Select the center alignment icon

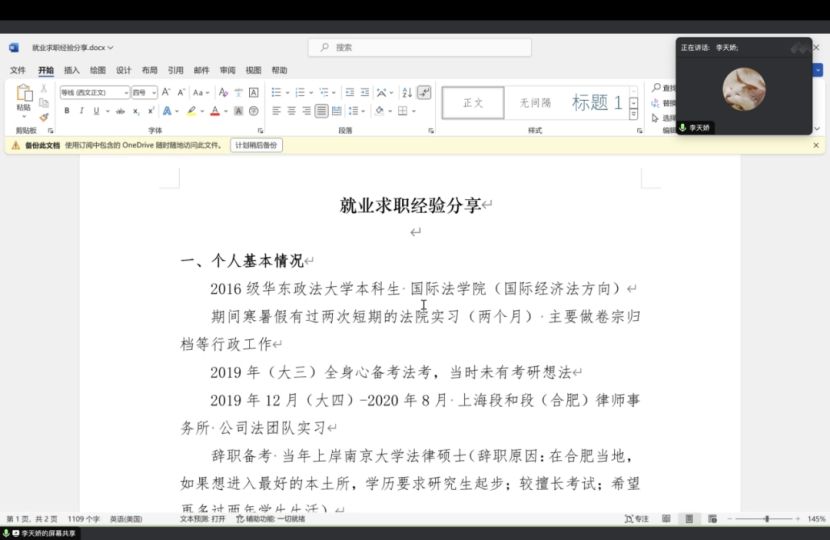(x=291, y=111)
